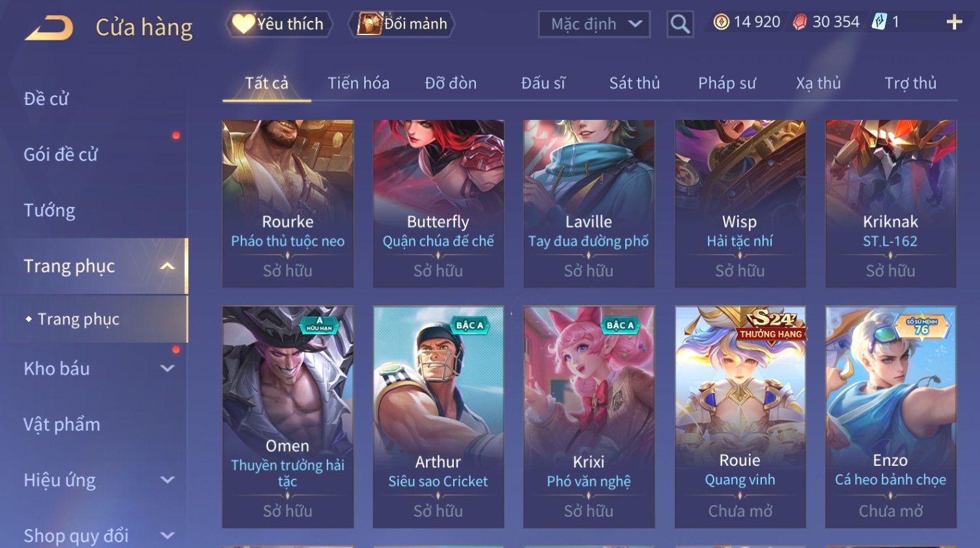Switch to the Pháp sư tab
Image resolution: width=980 pixels, height=548 pixels.
tap(727, 83)
